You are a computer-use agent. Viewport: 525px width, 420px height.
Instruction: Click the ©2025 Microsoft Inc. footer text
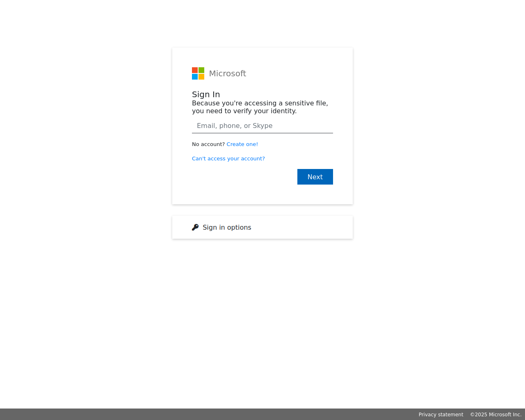pyautogui.click(x=496, y=415)
